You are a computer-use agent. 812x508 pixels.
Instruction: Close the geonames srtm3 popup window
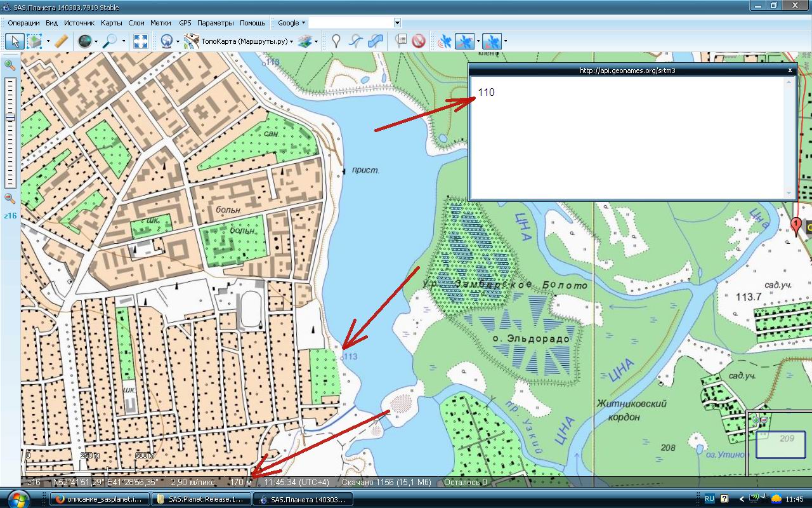790,70
